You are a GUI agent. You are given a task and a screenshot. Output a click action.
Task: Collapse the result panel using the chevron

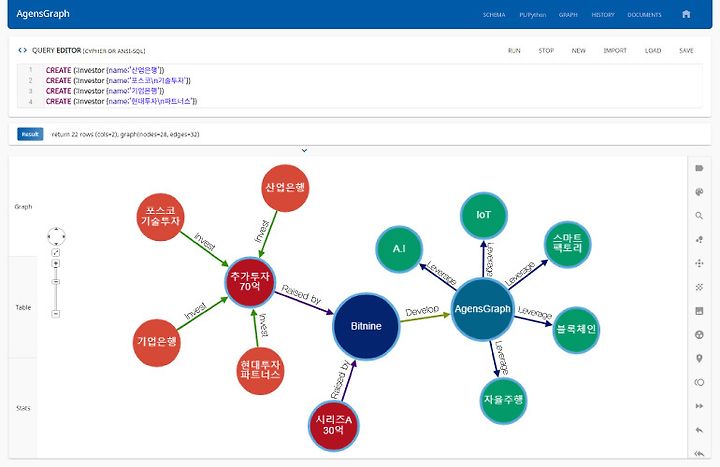[x=304, y=150]
